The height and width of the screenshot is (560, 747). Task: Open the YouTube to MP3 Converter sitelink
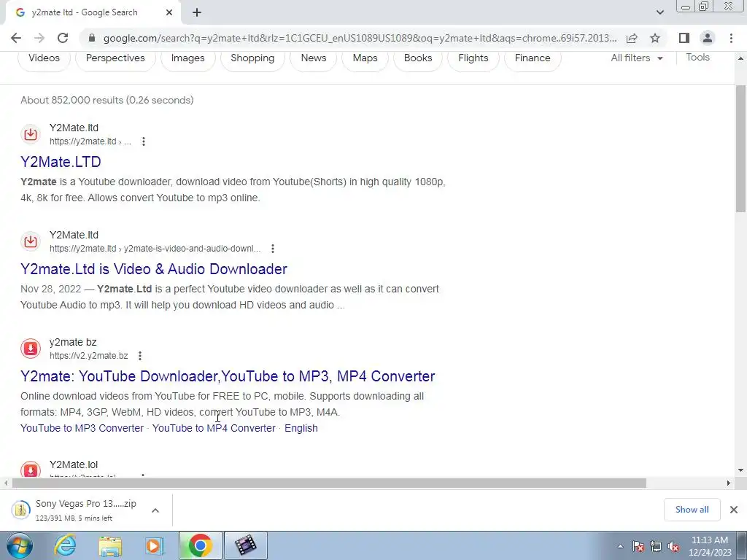pos(82,428)
